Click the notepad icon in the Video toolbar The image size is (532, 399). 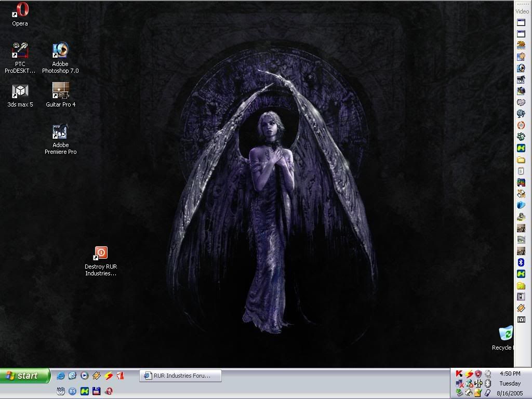tap(521, 171)
